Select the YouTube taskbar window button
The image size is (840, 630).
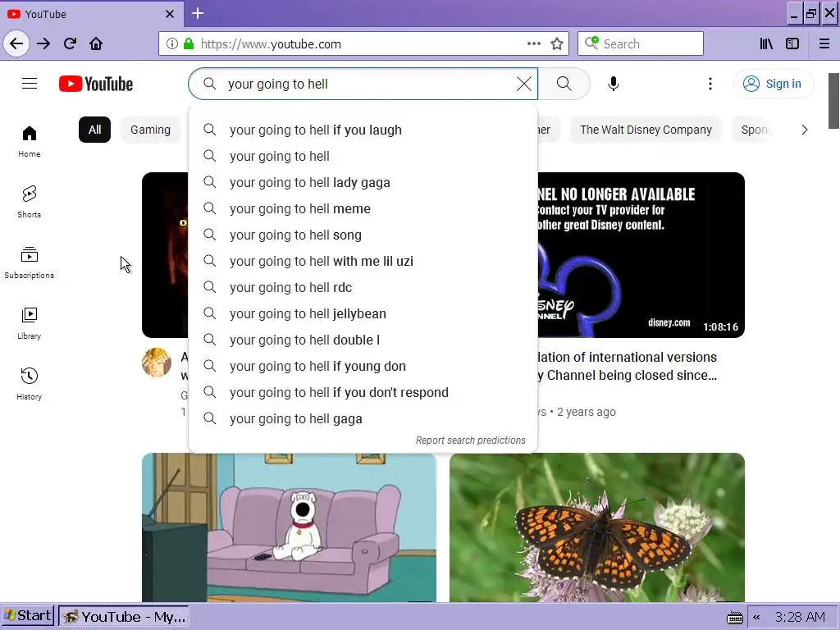tap(125, 617)
